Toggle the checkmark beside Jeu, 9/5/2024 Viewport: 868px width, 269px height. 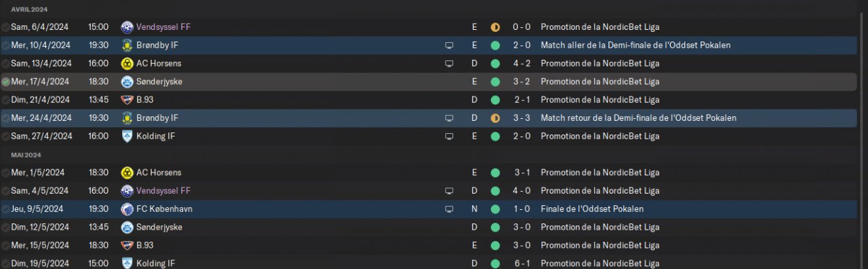pyautogui.click(x=5, y=209)
